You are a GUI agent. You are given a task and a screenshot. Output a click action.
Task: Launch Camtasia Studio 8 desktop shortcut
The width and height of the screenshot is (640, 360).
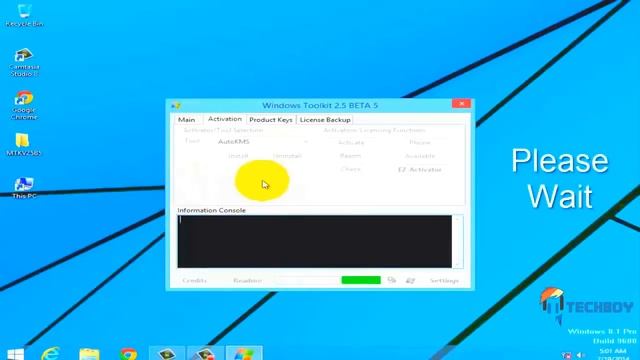coord(24,62)
